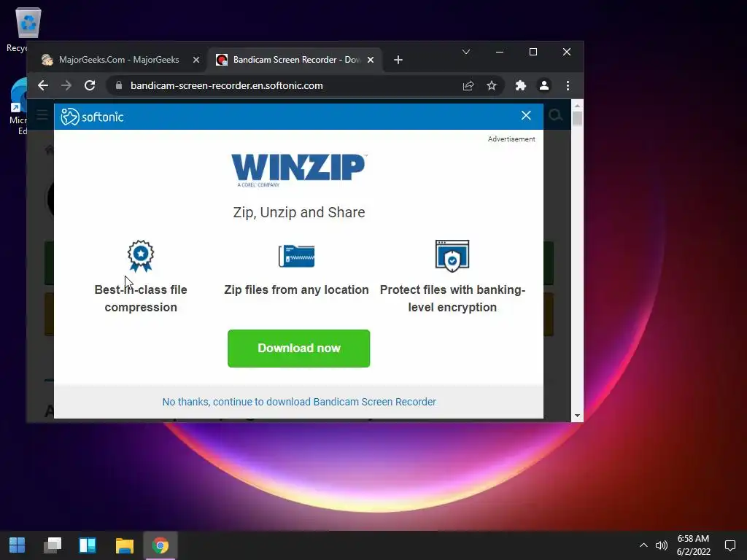This screenshot has height=560, width=747.
Task: Switch to the MajorGeeks.Com tab
Action: pos(119,60)
